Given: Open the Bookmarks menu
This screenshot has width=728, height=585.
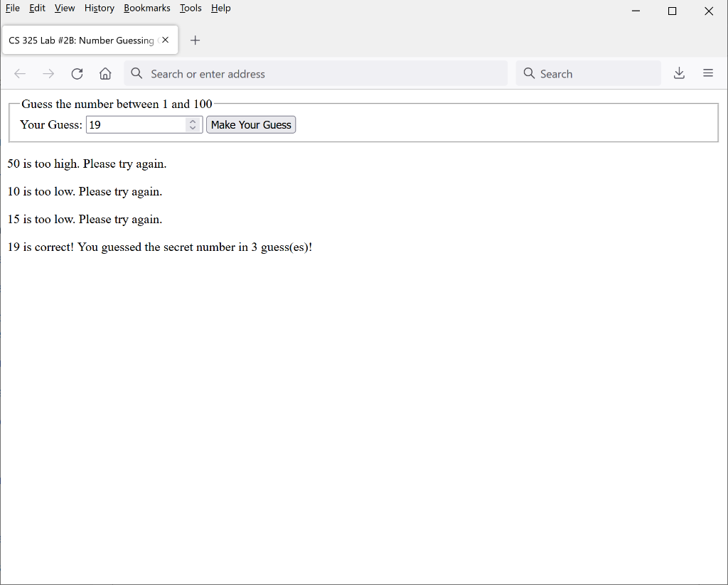Looking at the screenshot, I should tap(146, 9).
